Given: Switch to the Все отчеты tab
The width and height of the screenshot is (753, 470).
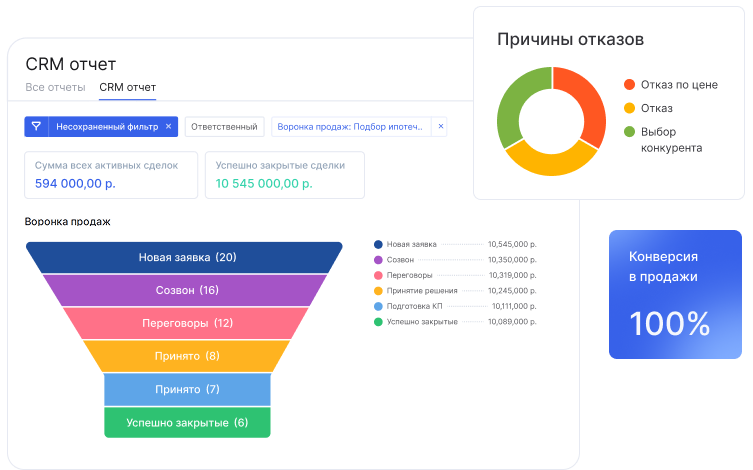Looking at the screenshot, I should coord(55,87).
